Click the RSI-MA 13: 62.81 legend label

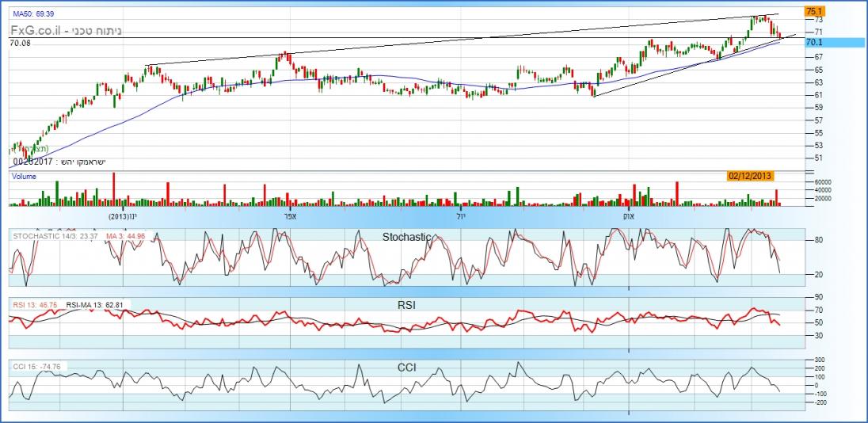[x=97, y=304]
